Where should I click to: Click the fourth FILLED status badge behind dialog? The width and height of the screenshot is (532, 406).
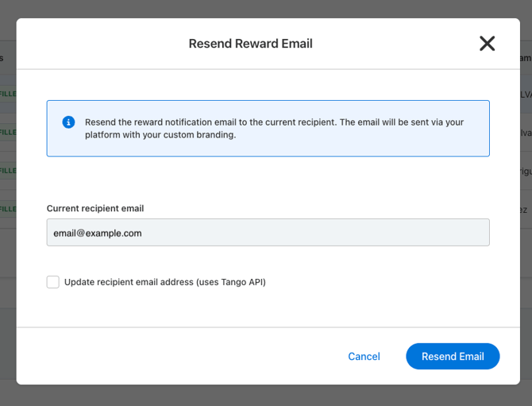8,209
